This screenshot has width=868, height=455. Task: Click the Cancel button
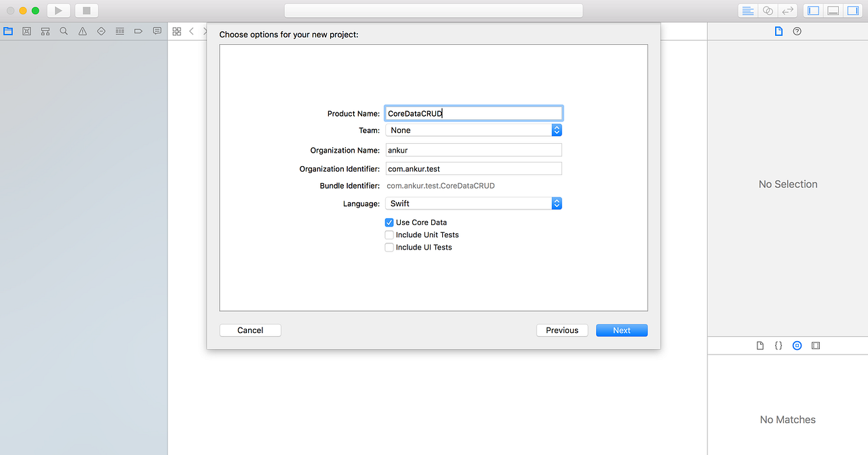click(250, 330)
